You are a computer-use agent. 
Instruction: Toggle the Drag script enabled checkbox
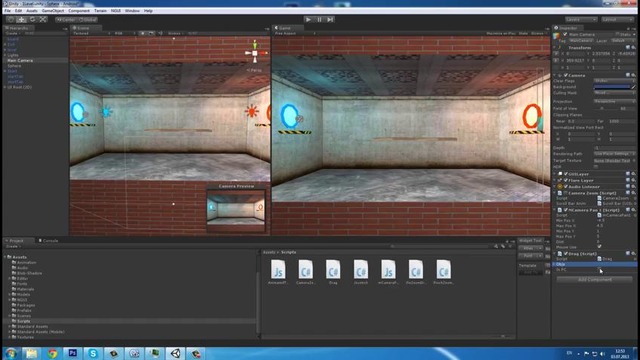[x=566, y=254]
